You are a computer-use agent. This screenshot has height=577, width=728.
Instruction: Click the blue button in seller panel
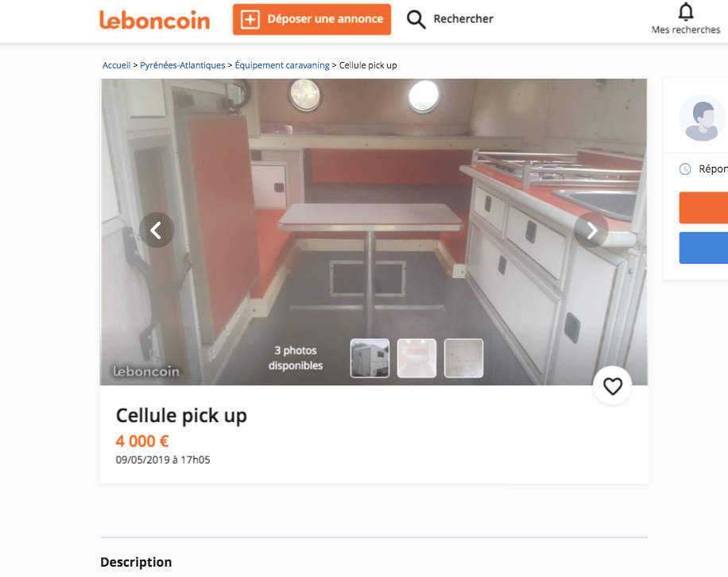(x=703, y=248)
